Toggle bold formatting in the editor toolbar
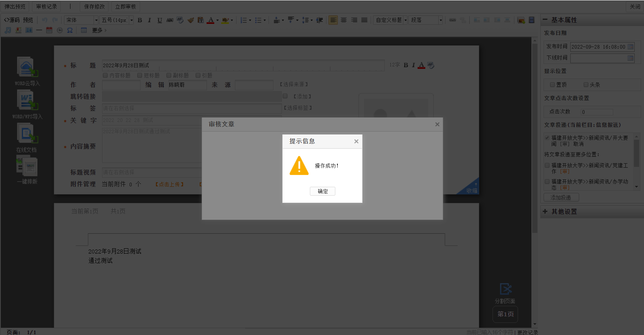 point(140,20)
